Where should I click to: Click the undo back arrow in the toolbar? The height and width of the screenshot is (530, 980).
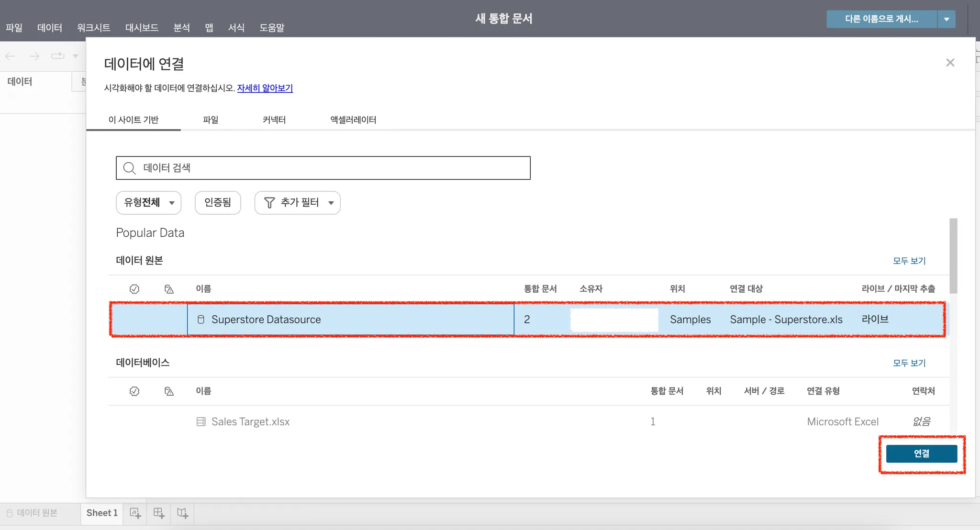(x=10, y=56)
